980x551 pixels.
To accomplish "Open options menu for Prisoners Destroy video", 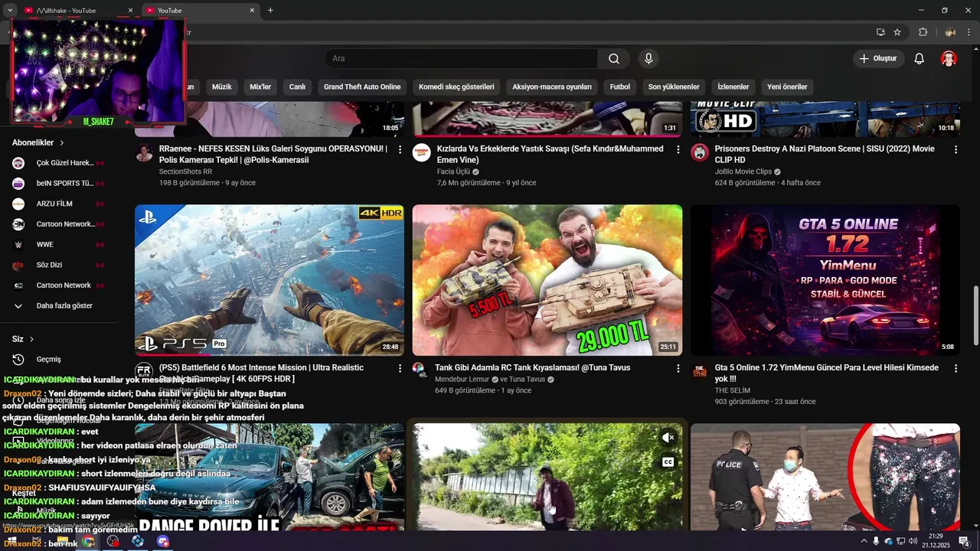I will click(x=955, y=149).
